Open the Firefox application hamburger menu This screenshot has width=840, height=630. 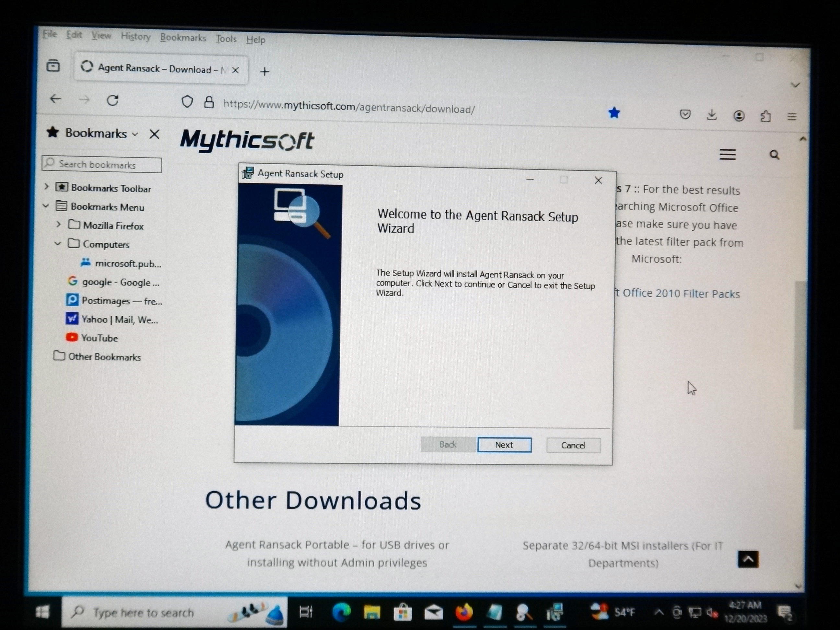coord(792,116)
